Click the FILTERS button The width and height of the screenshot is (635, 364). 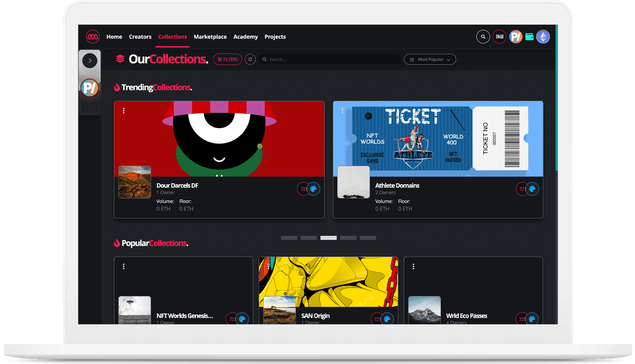pos(228,59)
